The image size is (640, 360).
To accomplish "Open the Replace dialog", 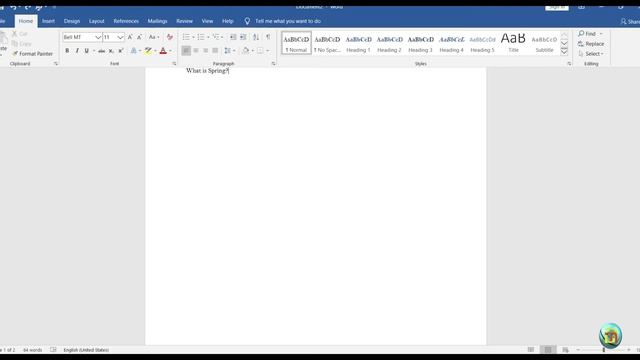I will click(591, 44).
